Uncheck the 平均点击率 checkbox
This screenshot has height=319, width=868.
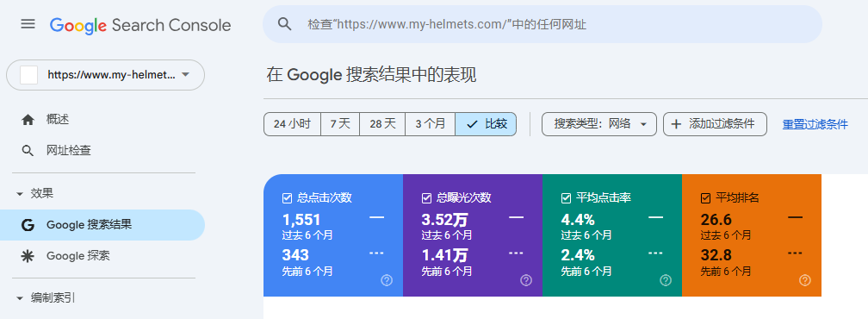(x=566, y=198)
